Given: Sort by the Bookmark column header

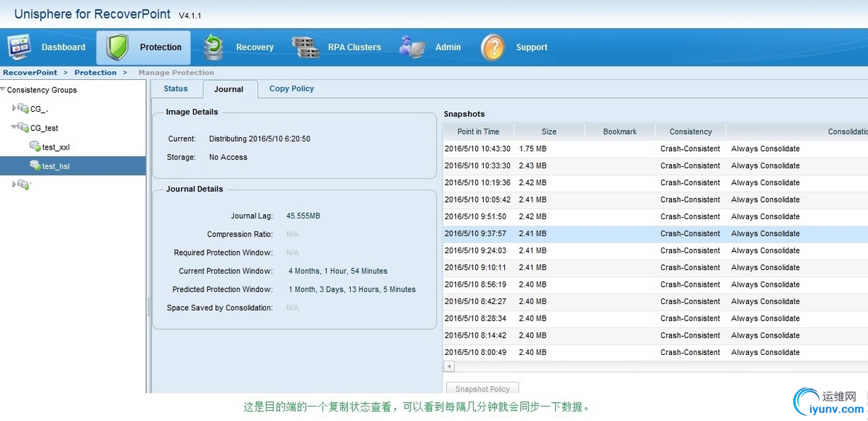Looking at the screenshot, I should tap(620, 131).
